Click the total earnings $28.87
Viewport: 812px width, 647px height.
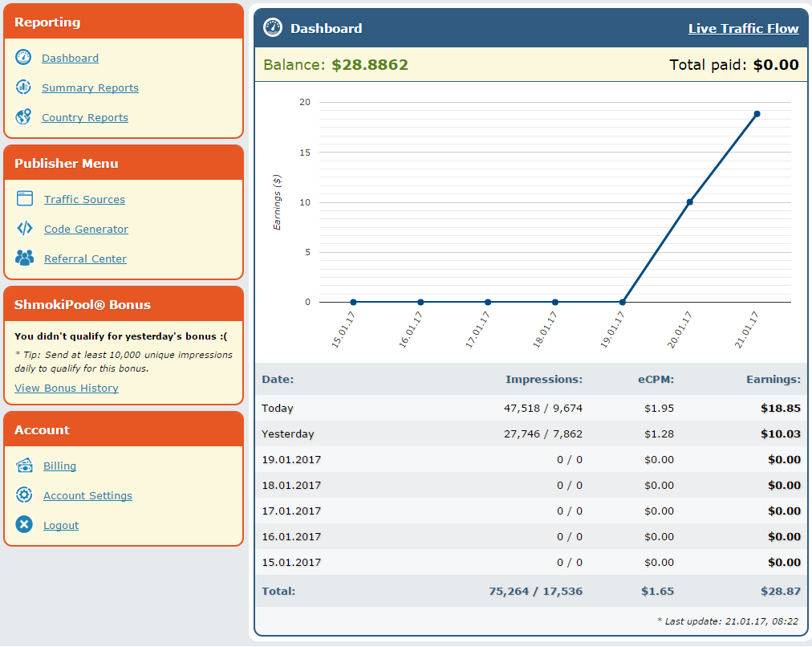pyautogui.click(x=781, y=591)
